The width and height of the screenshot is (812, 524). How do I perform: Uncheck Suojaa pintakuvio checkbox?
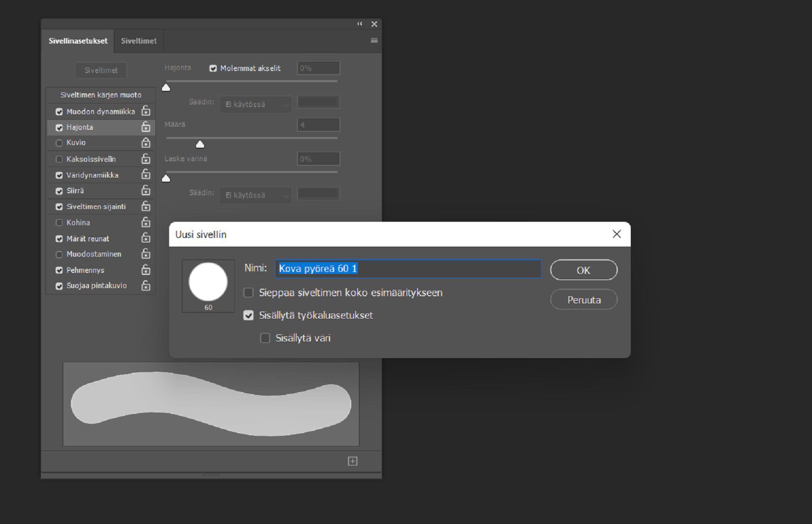[x=59, y=286]
